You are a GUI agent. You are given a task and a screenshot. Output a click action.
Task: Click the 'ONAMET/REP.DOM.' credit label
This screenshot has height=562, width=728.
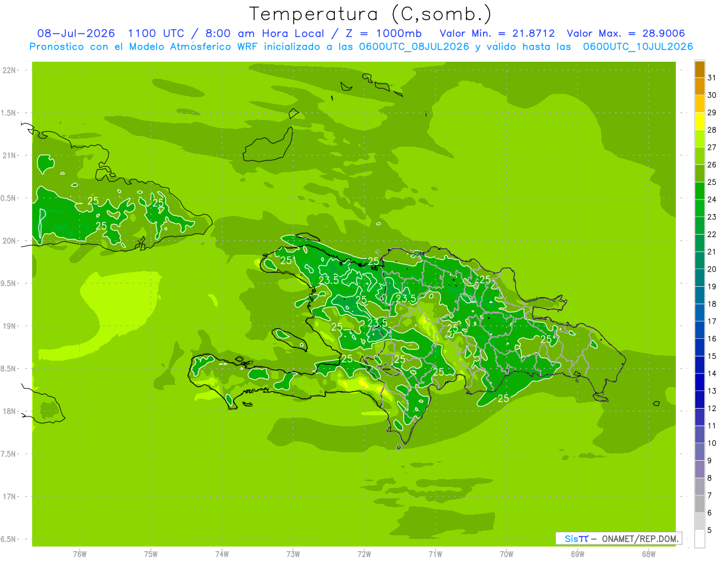click(639, 538)
